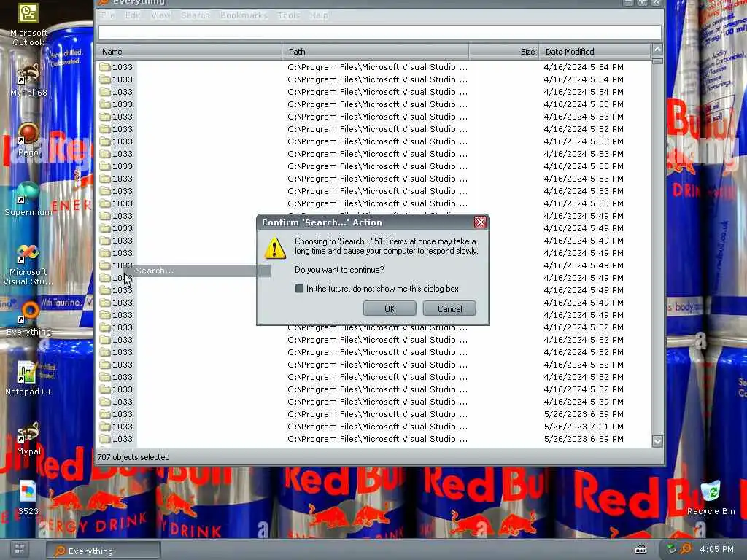Tick 'In the future, do not show' checkbox

[299, 289]
